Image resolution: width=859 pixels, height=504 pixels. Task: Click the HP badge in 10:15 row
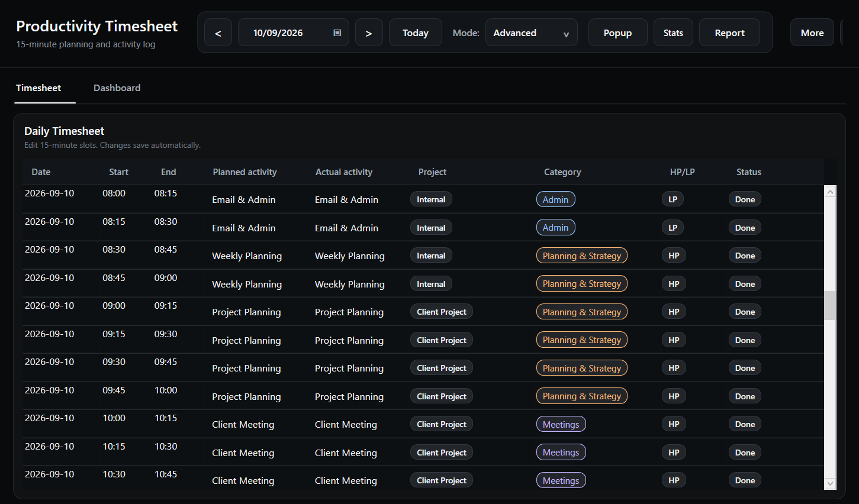(x=674, y=453)
